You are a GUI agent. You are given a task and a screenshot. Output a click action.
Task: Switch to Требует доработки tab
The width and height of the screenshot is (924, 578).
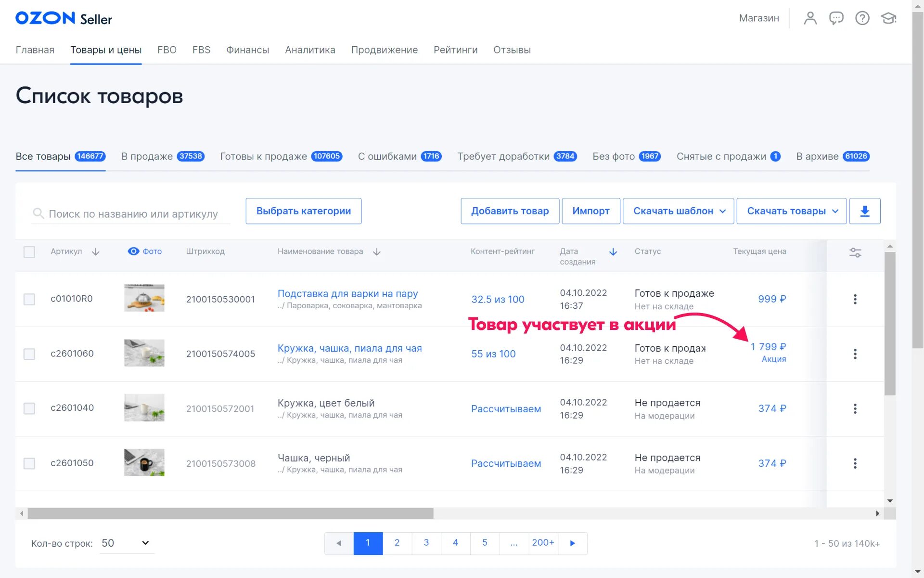(517, 157)
